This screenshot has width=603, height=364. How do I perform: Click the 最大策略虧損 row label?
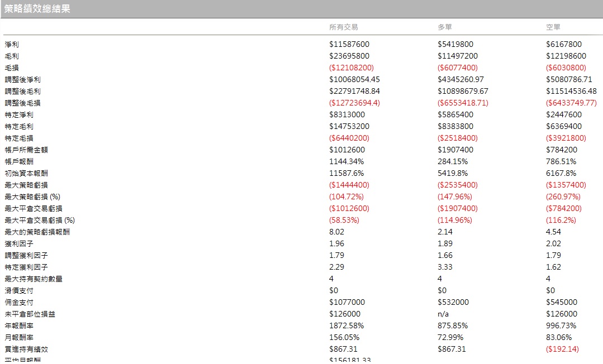(26, 185)
